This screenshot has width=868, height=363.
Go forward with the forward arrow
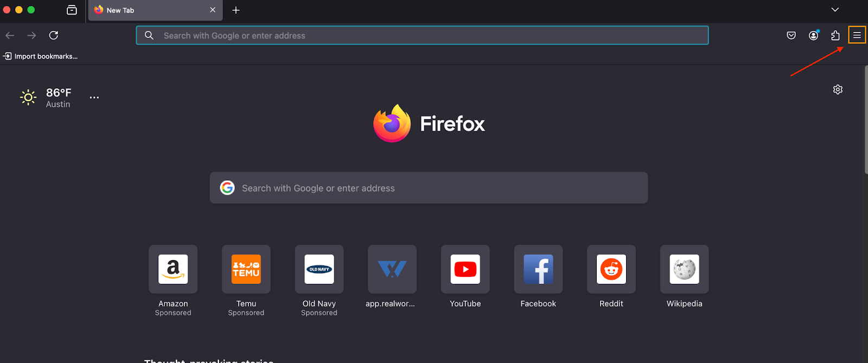click(31, 35)
